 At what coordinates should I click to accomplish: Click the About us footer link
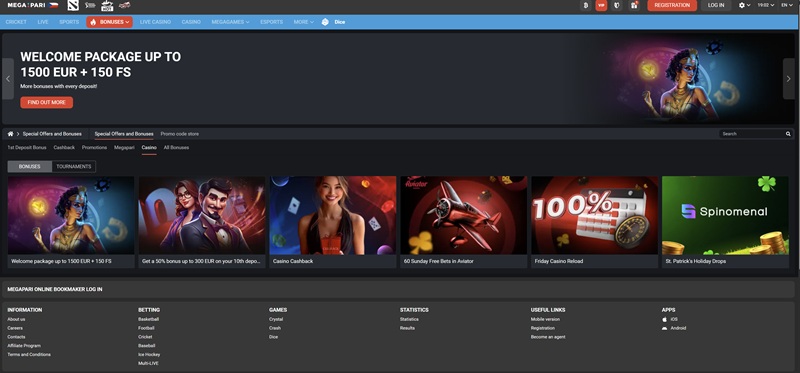[16, 319]
